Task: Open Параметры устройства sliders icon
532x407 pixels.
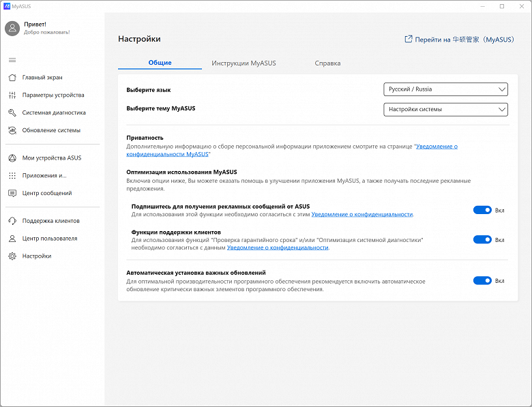Action: [12, 95]
